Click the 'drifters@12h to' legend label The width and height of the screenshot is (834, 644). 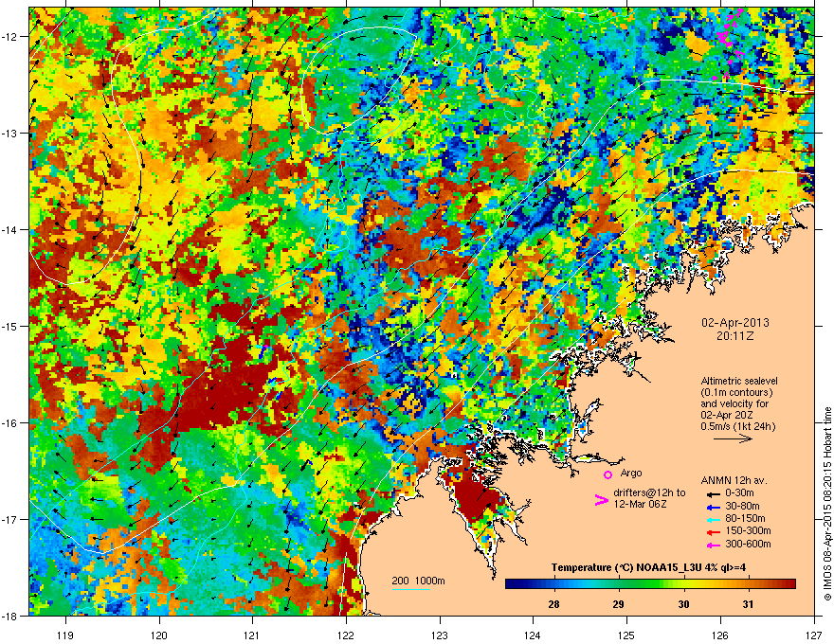[x=649, y=493]
